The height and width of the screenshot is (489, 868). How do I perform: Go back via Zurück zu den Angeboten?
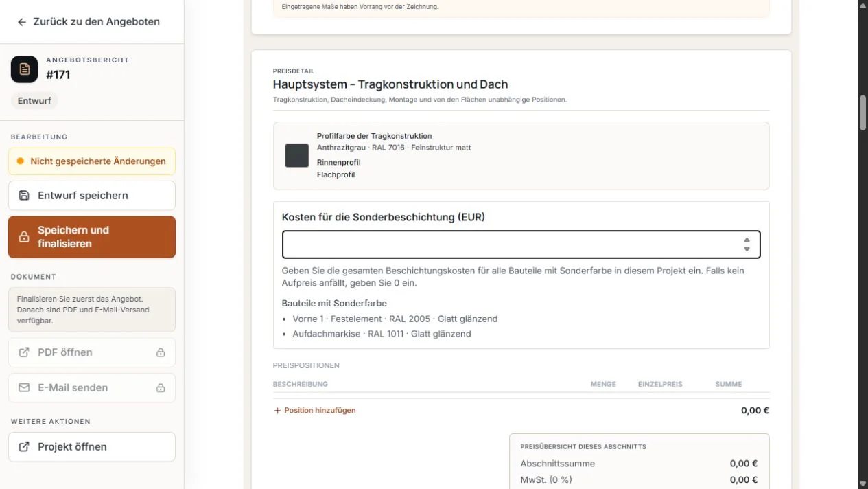point(89,22)
